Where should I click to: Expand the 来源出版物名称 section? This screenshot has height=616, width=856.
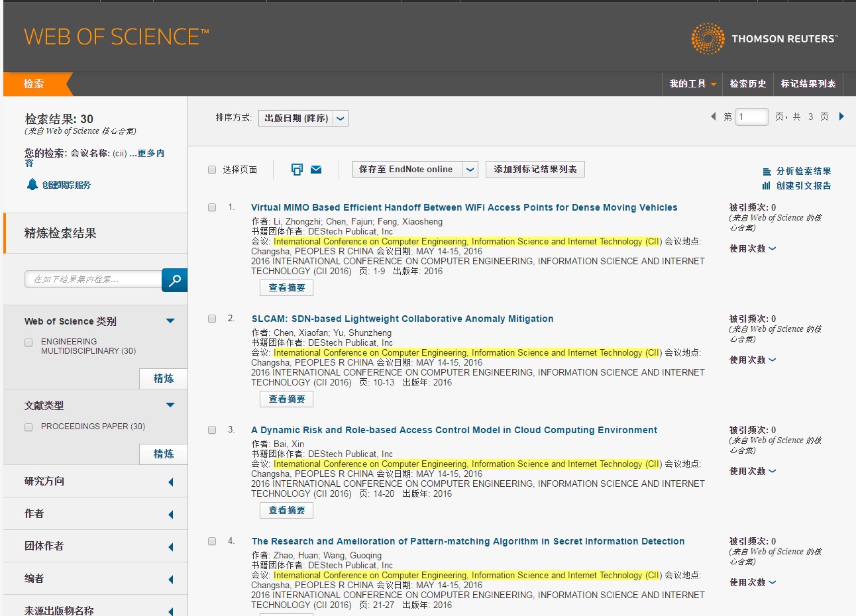[171, 611]
